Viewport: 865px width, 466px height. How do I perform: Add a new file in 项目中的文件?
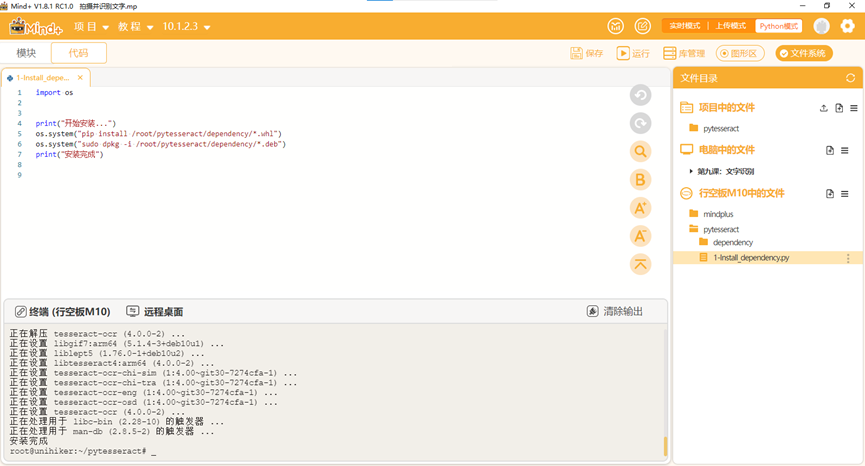pos(839,108)
